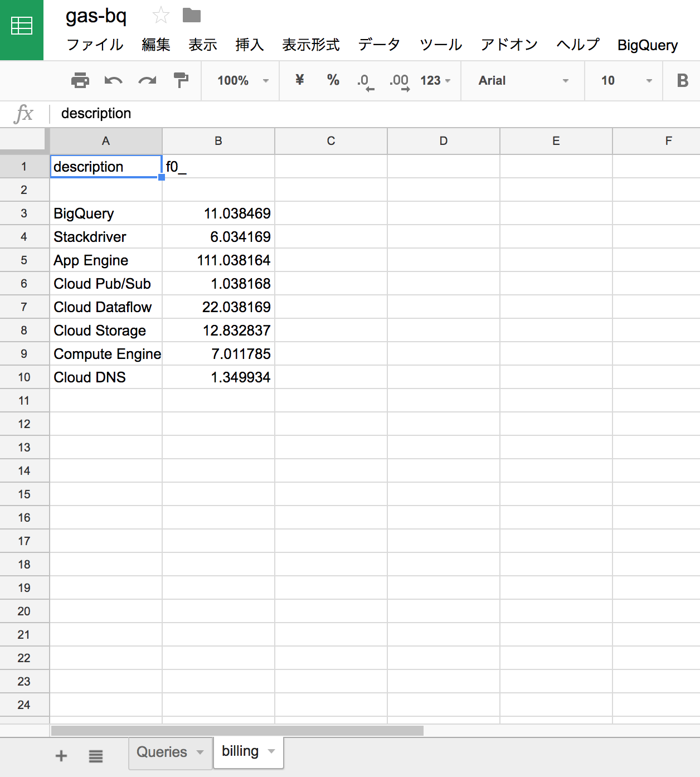
Task: Star the gas-bq document
Action: (x=161, y=16)
